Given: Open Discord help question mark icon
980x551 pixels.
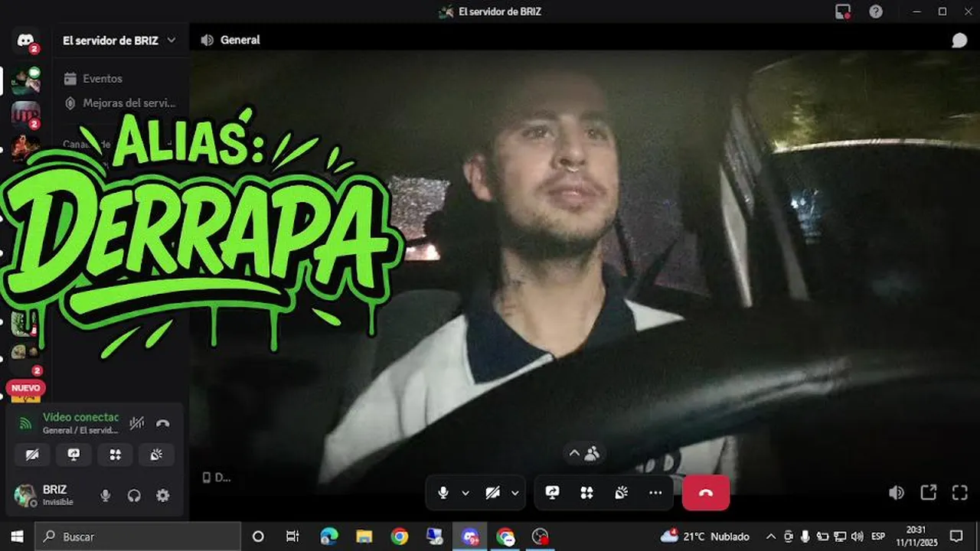Looking at the screenshot, I should (x=876, y=11).
